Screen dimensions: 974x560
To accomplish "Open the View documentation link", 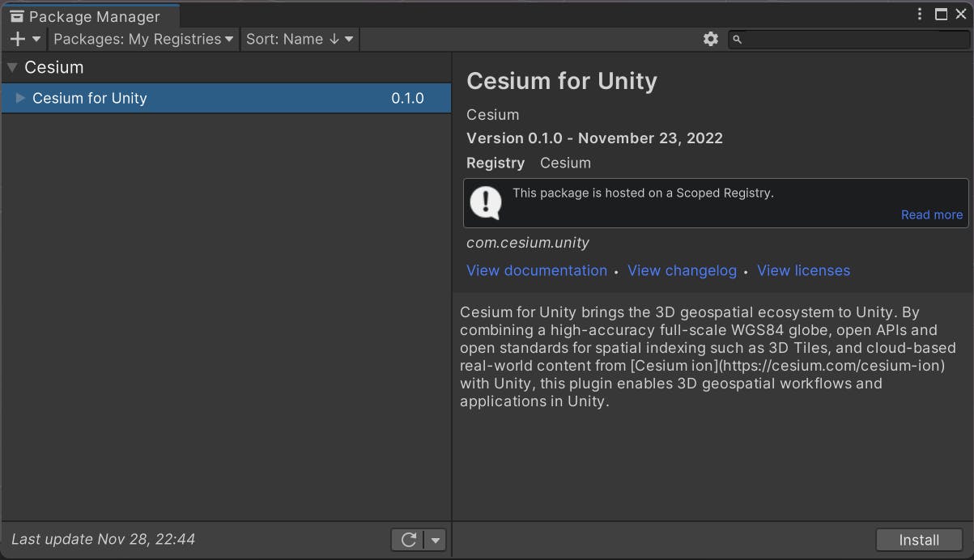I will tap(536, 270).
